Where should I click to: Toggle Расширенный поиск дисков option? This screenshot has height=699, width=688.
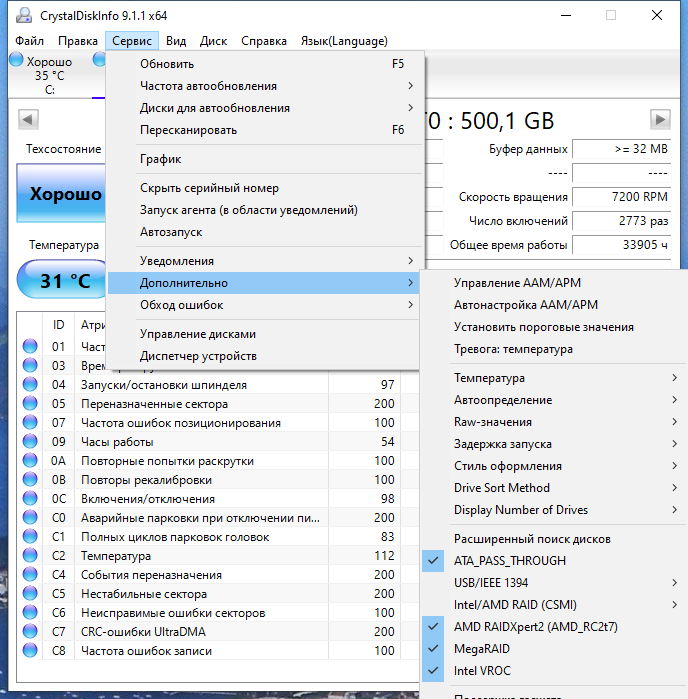553,539
